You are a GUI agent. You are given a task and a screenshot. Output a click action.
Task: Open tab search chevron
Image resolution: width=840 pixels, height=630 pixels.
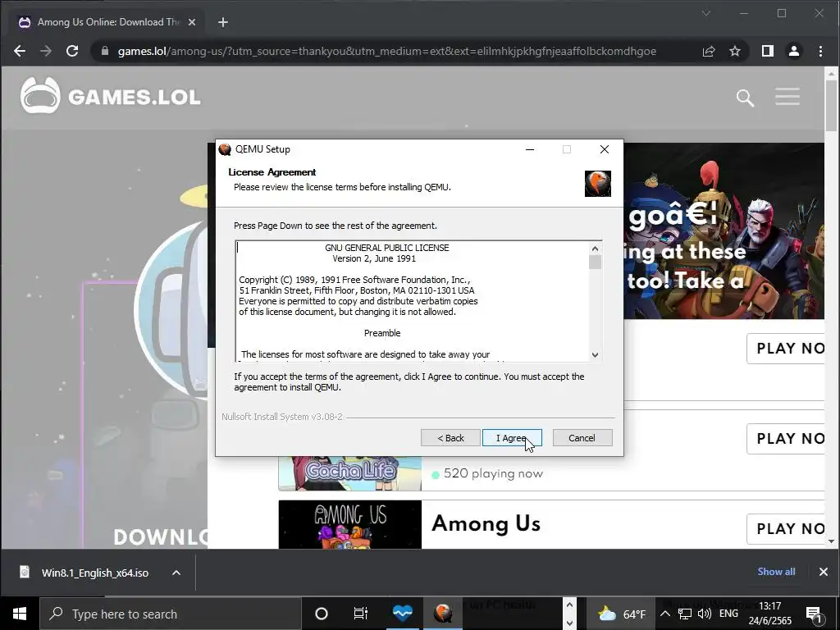click(706, 13)
